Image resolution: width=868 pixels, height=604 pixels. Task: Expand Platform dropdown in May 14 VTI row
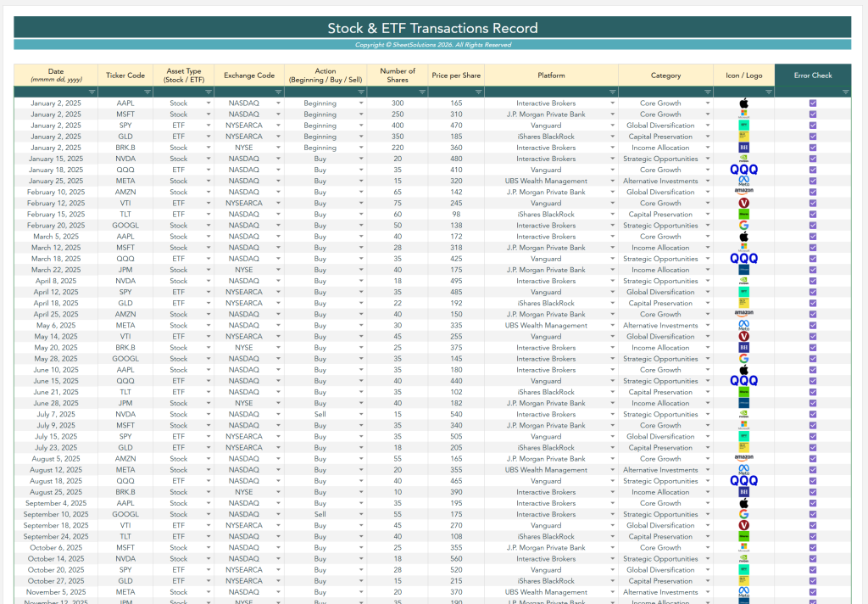click(612, 336)
